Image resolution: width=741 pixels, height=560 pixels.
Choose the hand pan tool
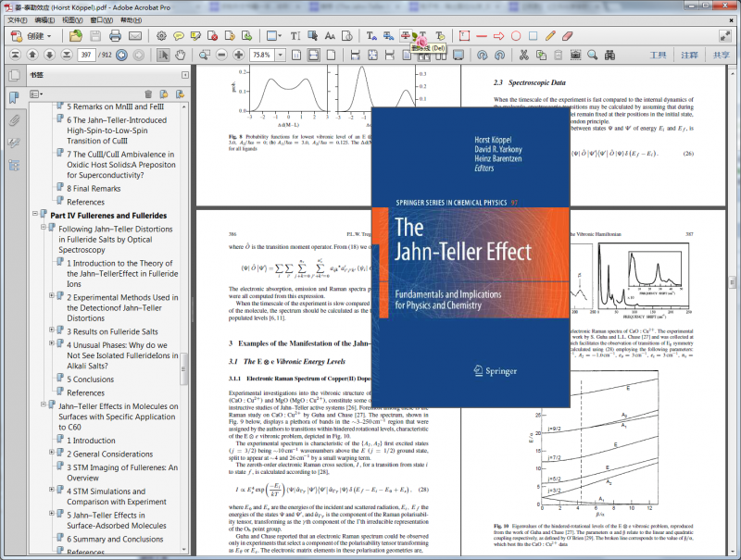(x=180, y=55)
